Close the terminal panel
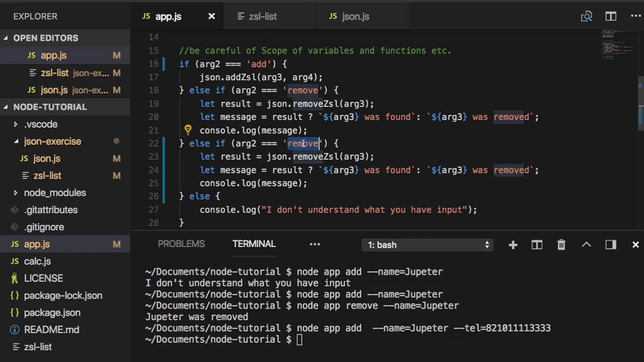 coord(635,245)
